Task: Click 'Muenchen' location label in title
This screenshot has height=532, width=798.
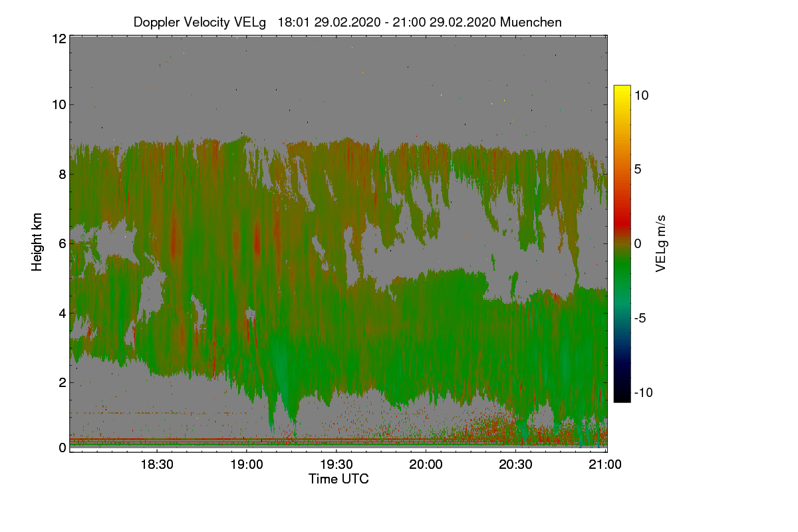Action: click(531, 22)
